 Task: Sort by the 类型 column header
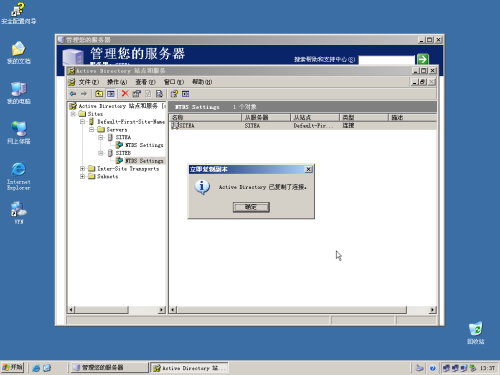point(364,117)
